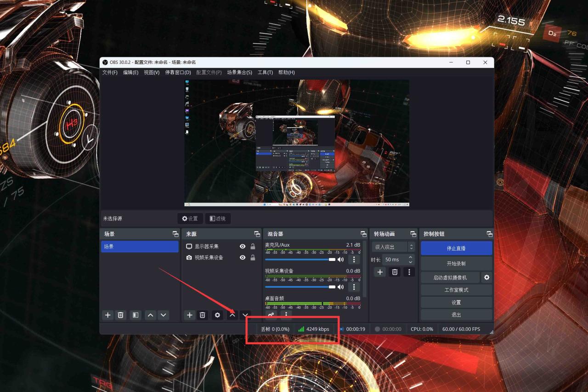The width and height of the screenshot is (588, 392).
Task: Open the 视图(V) menu
Action: click(x=152, y=73)
